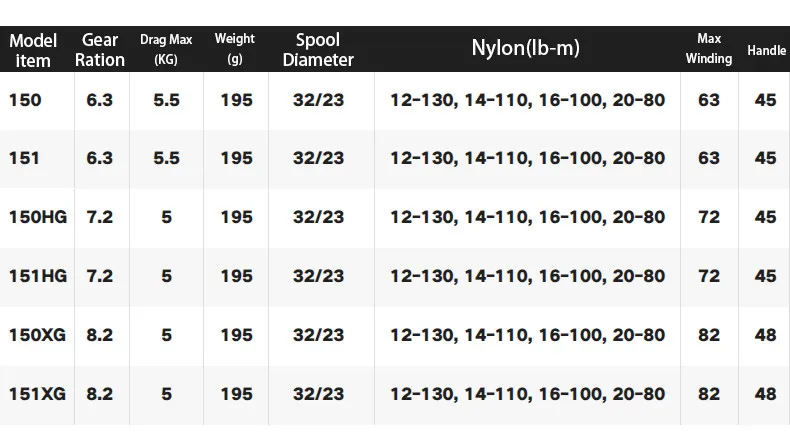790x447 pixels.
Task: Select the Handle column header
Action: tap(766, 50)
